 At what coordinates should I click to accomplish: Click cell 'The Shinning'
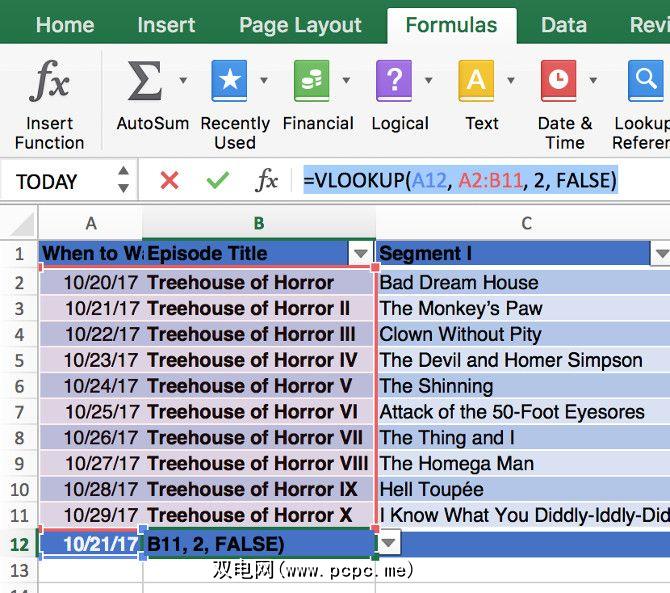[x=523, y=386]
